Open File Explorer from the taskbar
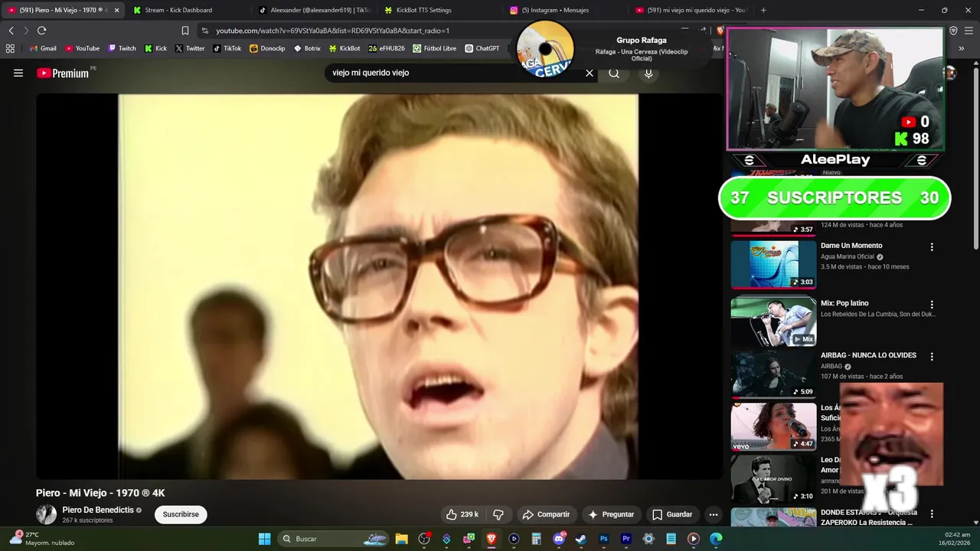The width and height of the screenshot is (980, 551). pos(401,539)
